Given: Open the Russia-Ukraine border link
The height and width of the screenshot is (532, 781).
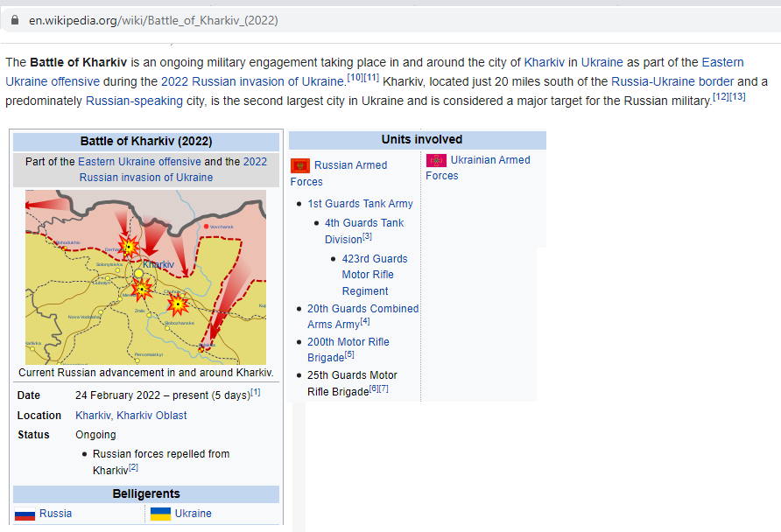Looking at the screenshot, I should [672, 81].
